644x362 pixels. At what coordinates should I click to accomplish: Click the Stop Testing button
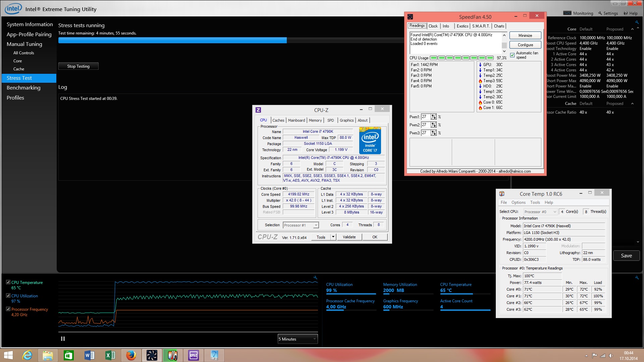coord(78,66)
